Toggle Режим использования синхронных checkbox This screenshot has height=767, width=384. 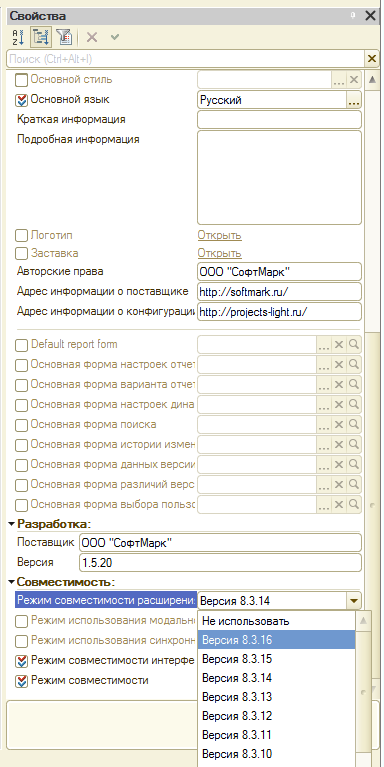pos(22,641)
